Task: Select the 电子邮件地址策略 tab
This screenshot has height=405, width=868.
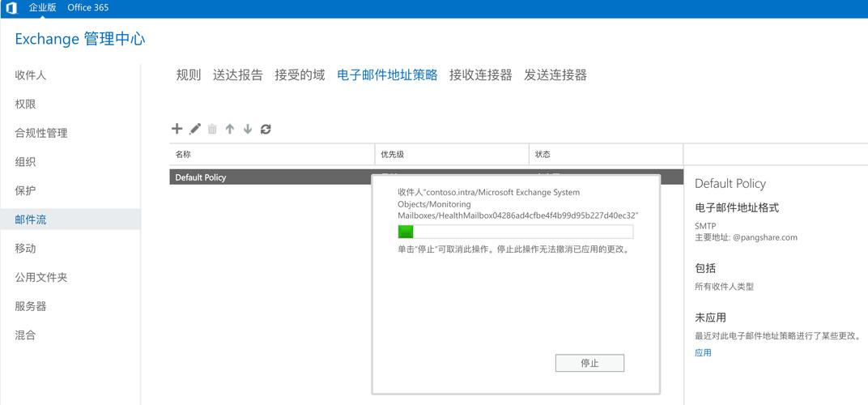Action: (x=388, y=75)
